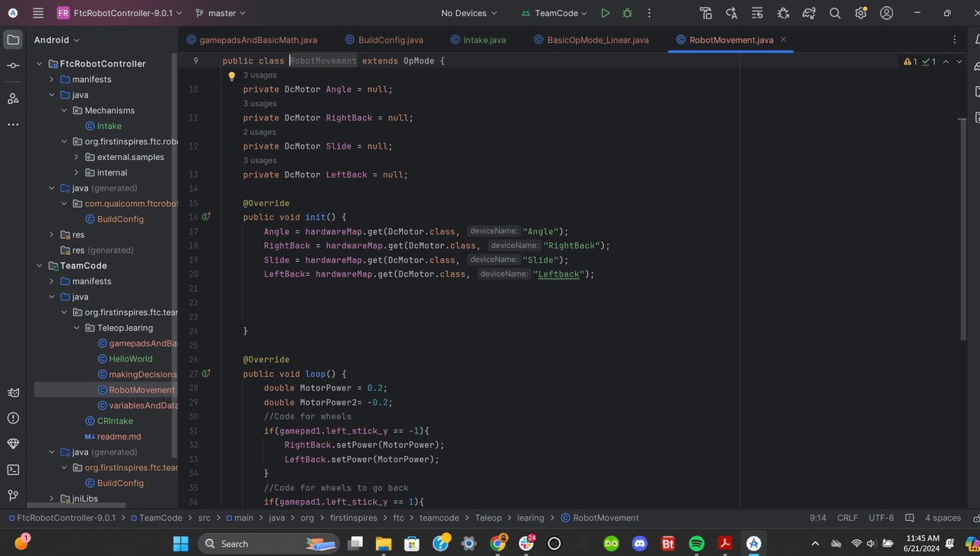
Task: Open HelloWorld class in project tree
Action: point(130,358)
